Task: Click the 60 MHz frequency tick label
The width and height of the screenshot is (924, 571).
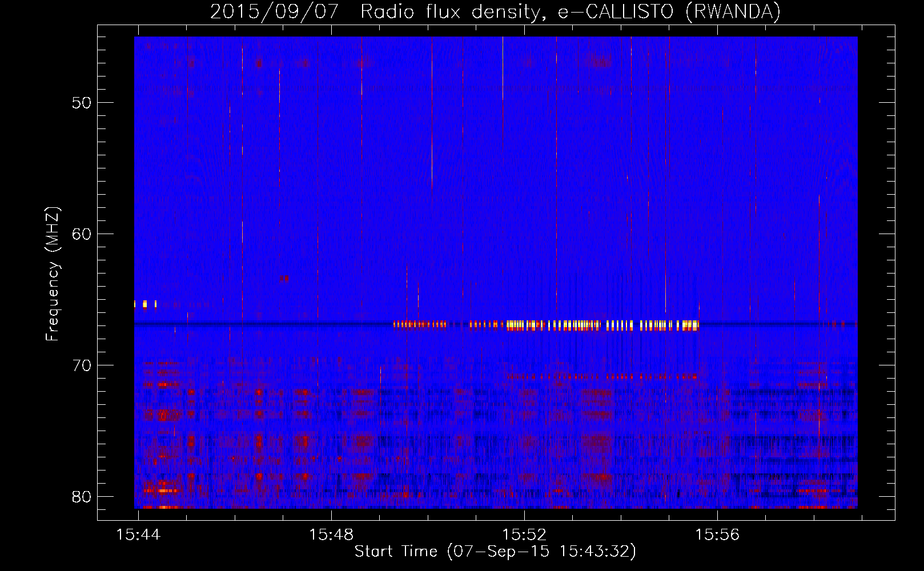Action: (x=82, y=234)
